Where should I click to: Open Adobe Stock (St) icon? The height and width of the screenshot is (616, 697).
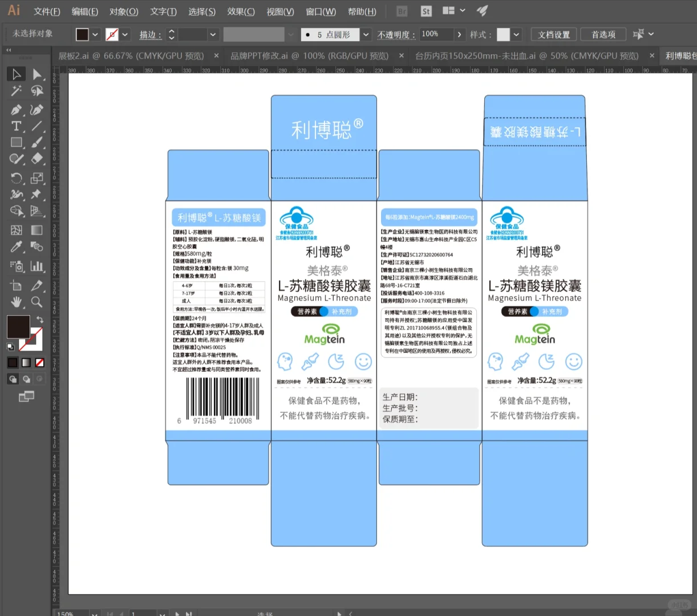[x=426, y=11]
